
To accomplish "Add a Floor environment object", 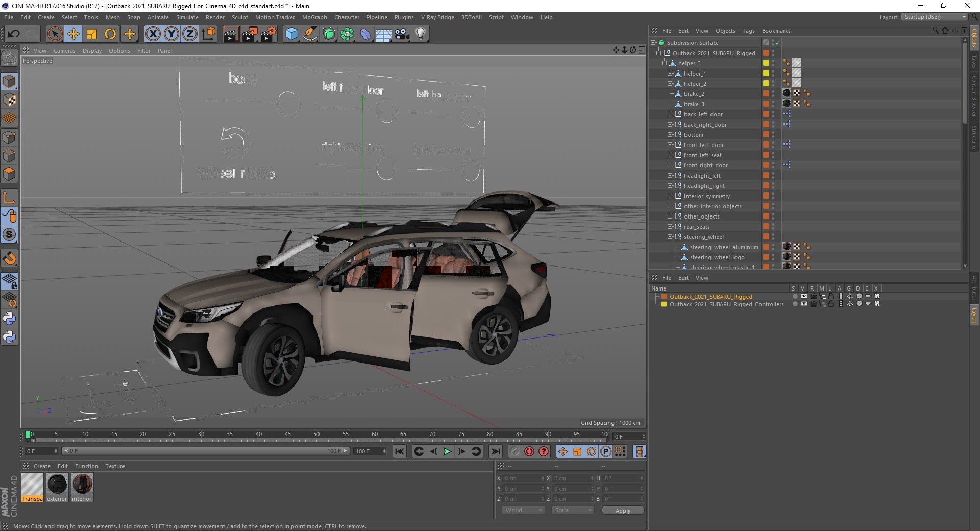I will (x=383, y=34).
